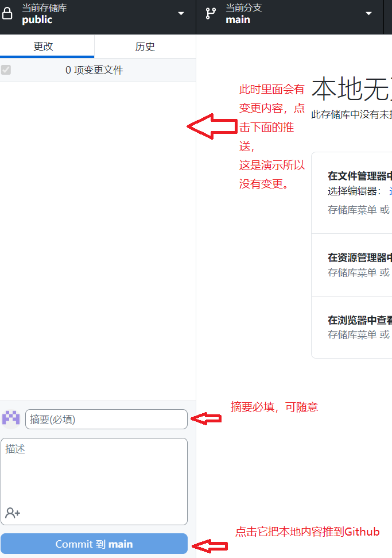Click the 0 项变更文件 header label

pos(94,70)
